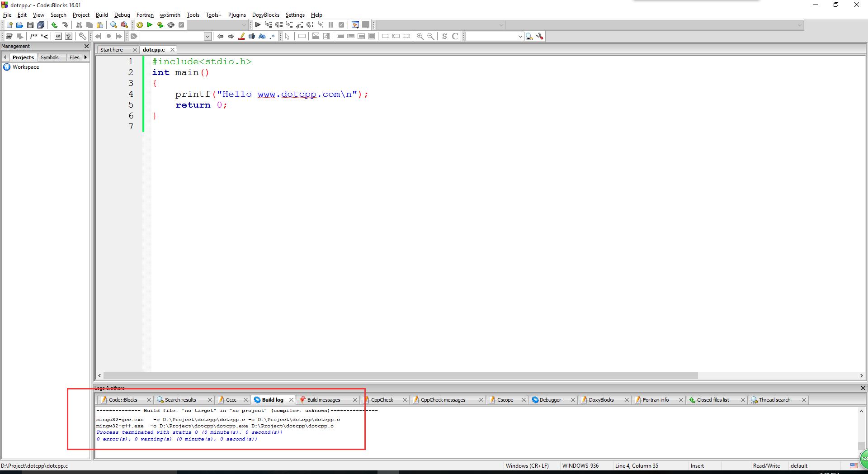Save the current file with the floppy icon
Viewport: 868px width, 474px height.
(x=30, y=25)
